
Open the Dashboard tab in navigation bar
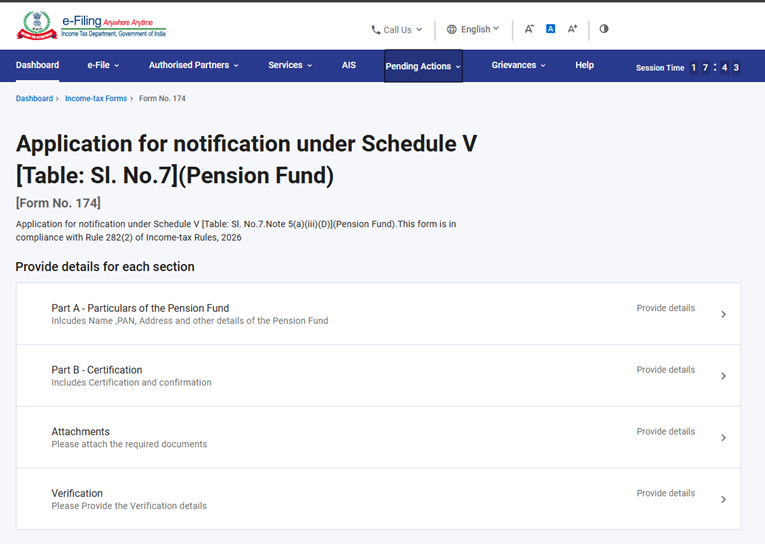(37, 66)
